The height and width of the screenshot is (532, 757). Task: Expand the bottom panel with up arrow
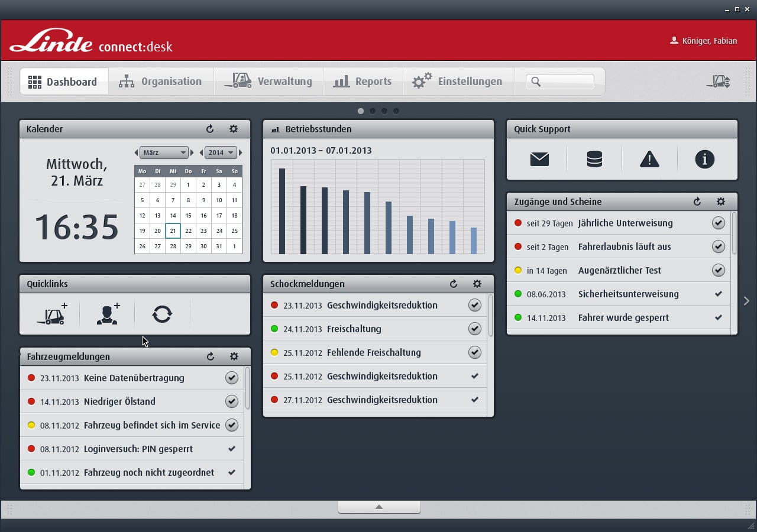pos(379,507)
